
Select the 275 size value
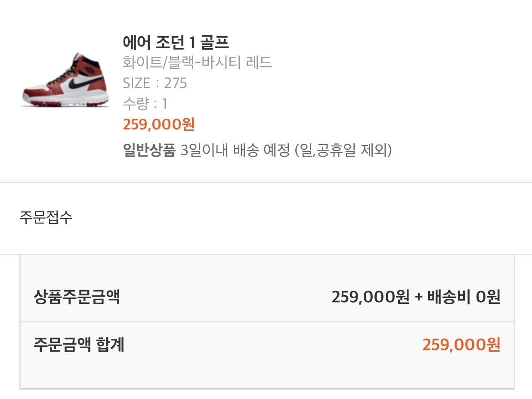click(175, 83)
